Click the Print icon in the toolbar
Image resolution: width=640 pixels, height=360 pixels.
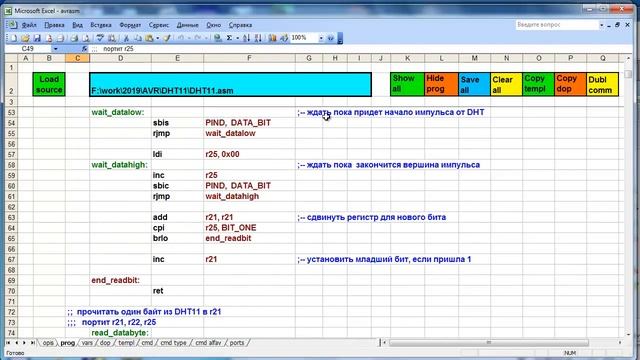[74, 38]
